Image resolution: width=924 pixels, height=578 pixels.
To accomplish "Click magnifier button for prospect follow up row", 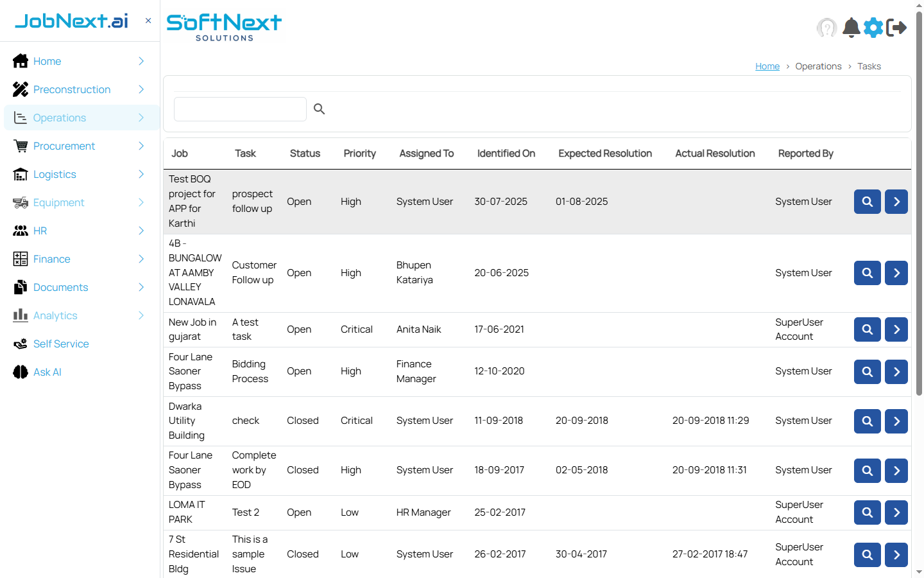I will 867,202.
